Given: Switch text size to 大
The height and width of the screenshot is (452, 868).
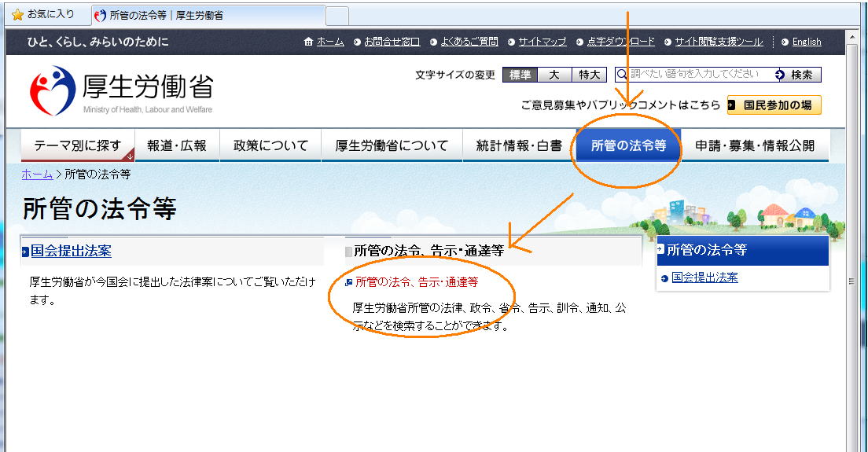Looking at the screenshot, I should pyautogui.click(x=554, y=75).
